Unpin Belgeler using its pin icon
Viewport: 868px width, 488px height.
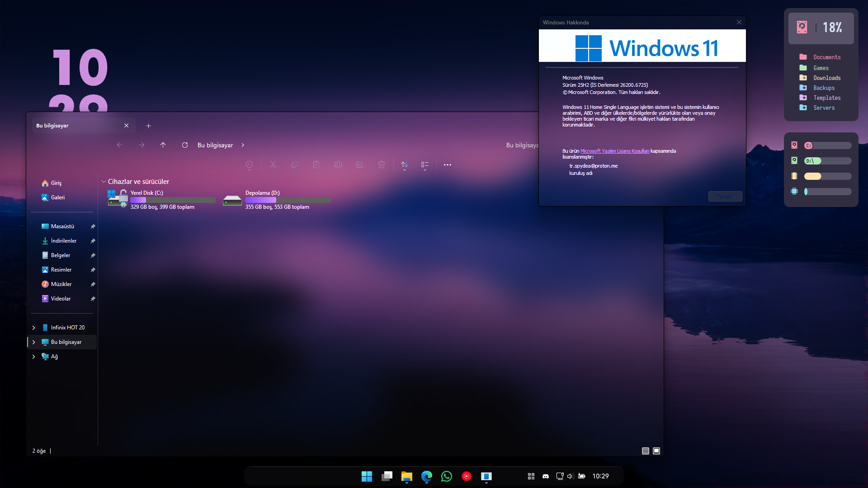[93, 255]
